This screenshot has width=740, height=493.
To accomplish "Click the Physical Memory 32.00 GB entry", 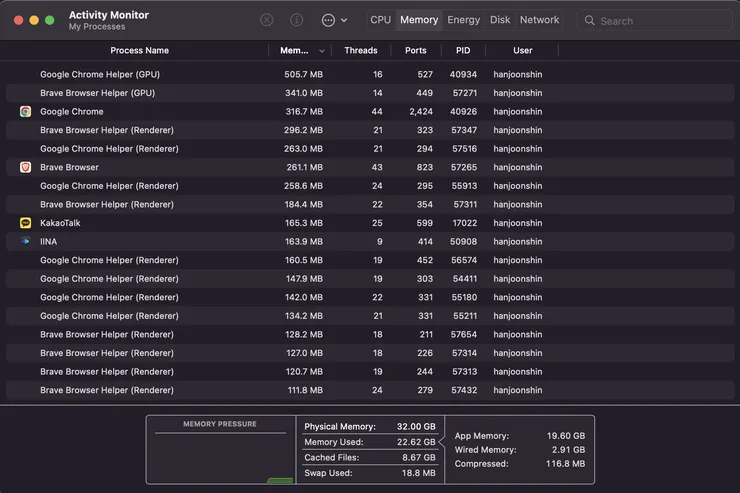I will (370, 426).
